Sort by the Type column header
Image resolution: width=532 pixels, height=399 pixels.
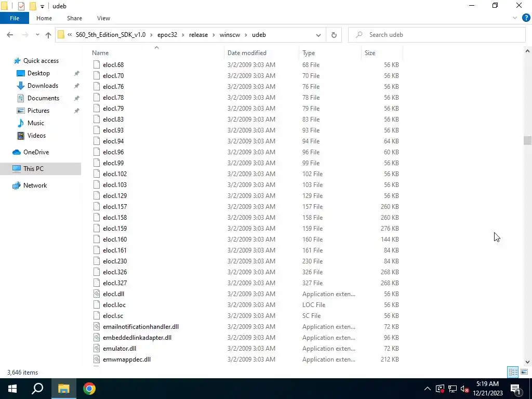coord(309,53)
